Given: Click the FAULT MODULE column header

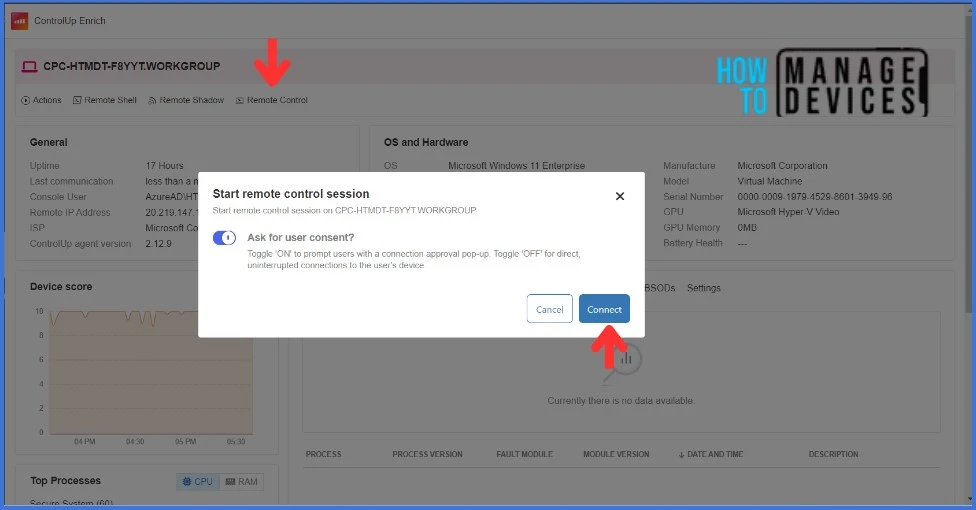Looking at the screenshot, I should coord(524,454).
